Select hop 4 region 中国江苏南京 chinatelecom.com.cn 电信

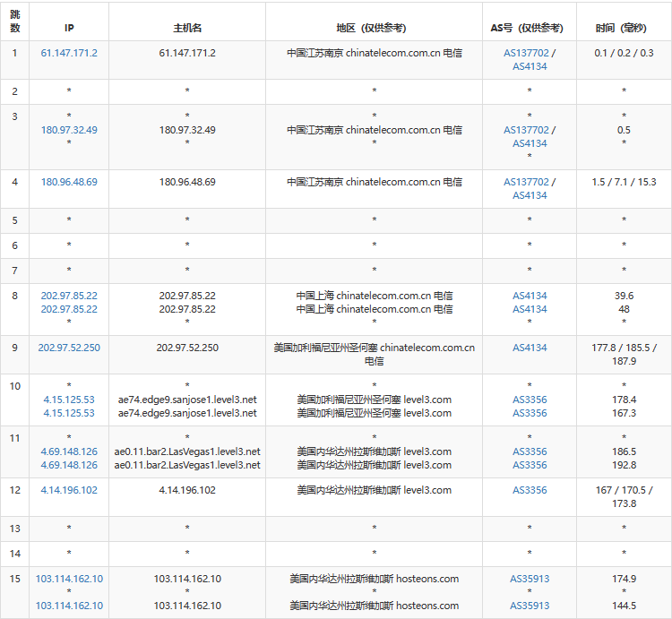click(x=375, y=182)
